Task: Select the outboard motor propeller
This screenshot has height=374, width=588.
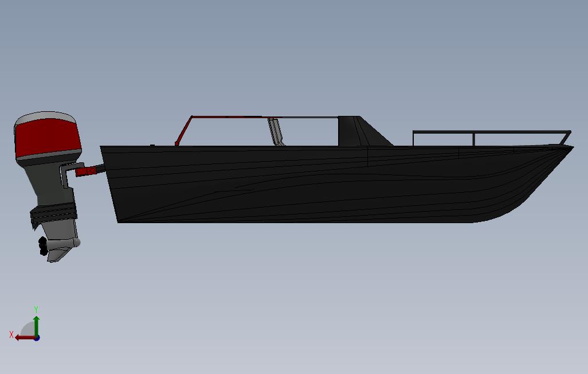Action: [43, 246]
